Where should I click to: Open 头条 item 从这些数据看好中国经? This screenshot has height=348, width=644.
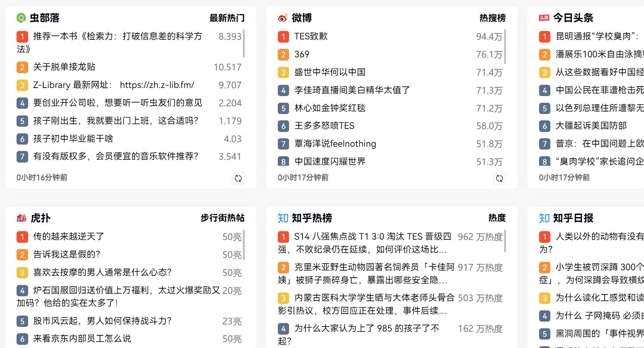point(600,72)
